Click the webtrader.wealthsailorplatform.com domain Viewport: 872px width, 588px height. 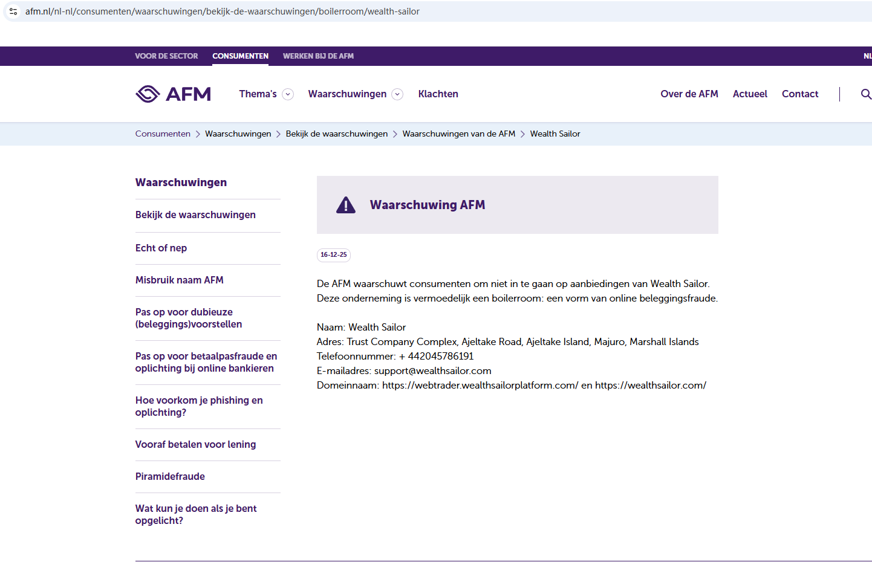coord(480,386)
